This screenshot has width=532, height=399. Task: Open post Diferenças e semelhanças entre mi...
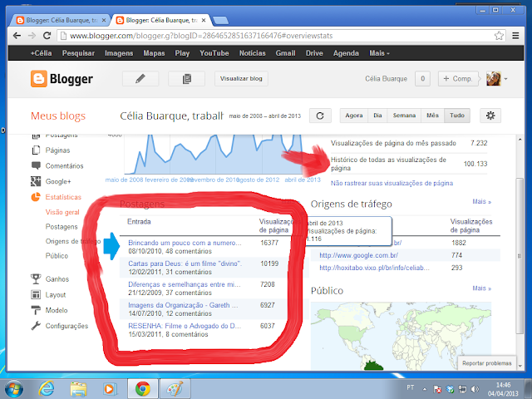click(x=185, y=284)
